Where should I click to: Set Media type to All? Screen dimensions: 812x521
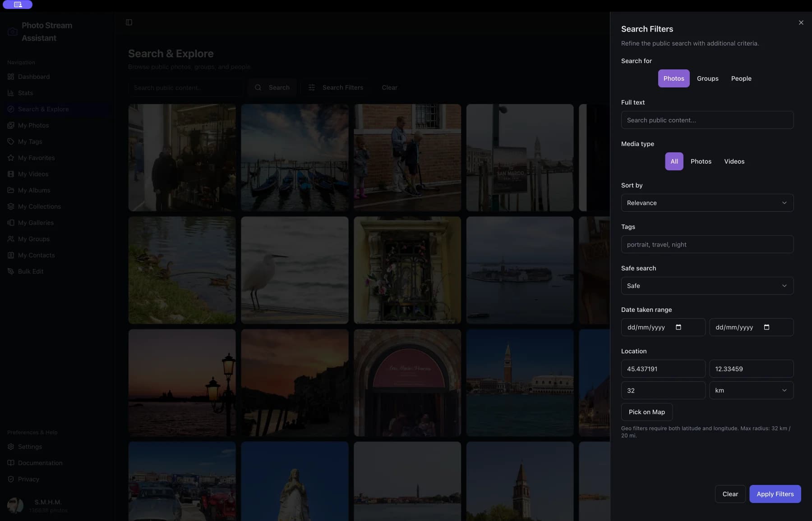point(674,161)
